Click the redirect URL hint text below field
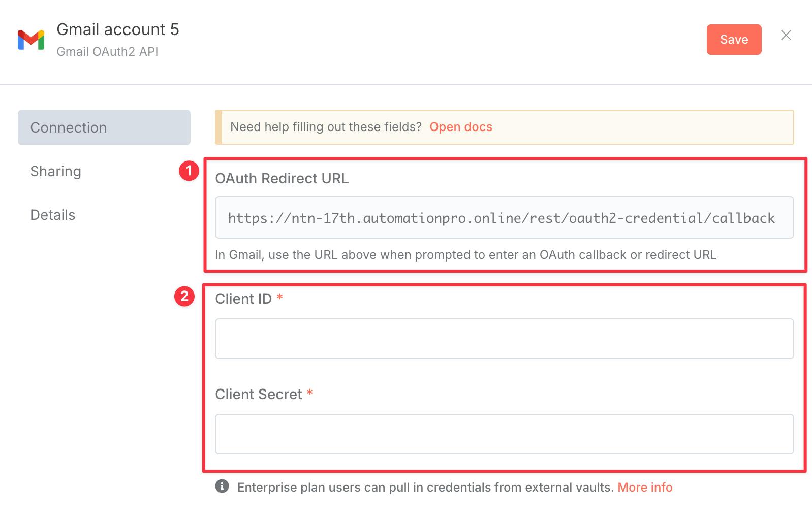 tap(465, 255)
